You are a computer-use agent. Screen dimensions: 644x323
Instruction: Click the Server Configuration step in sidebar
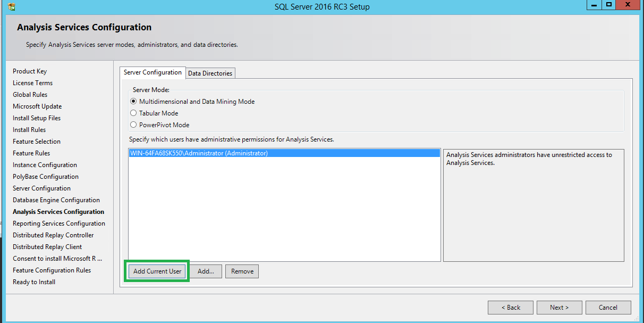click(41, 188)
